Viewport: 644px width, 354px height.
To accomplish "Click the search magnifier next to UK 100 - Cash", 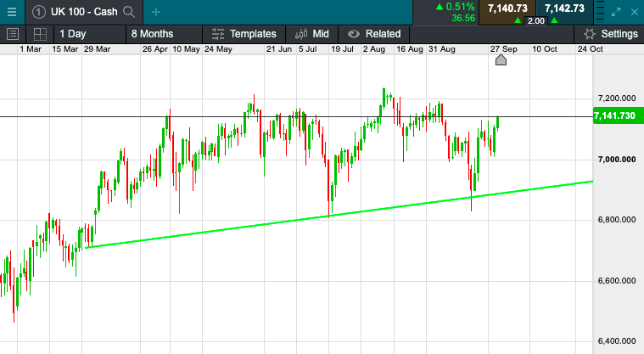I will 129,12.
